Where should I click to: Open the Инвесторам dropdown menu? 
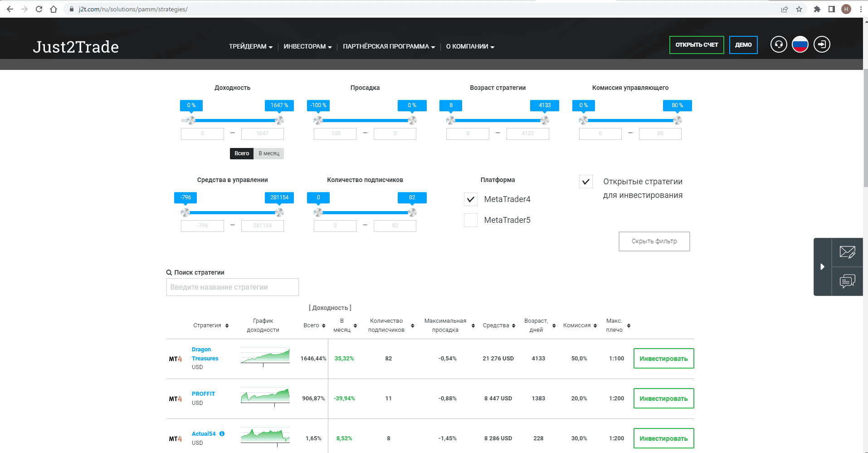pos(307,46)
